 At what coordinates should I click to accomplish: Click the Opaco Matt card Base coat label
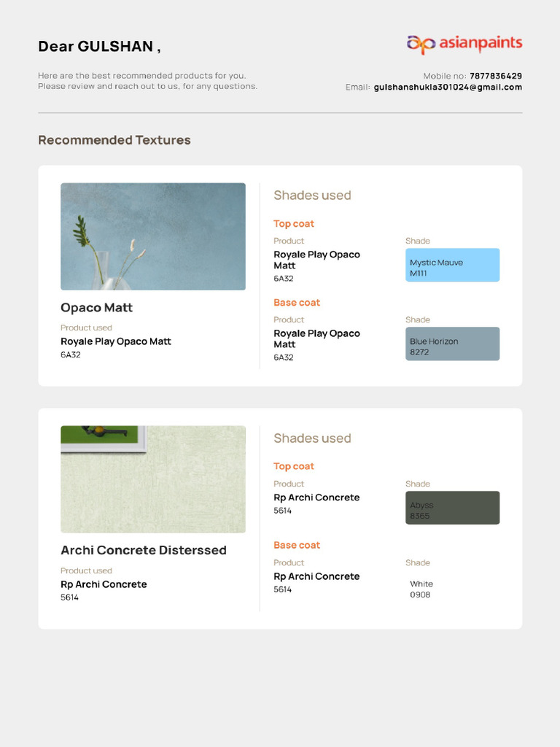click(297, 303)
